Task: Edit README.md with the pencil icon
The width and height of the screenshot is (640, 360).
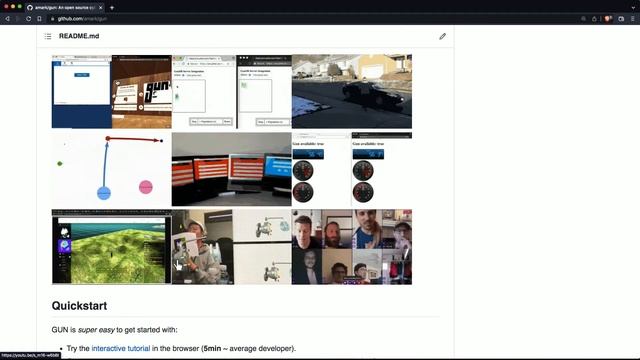Action: point(442,36)
